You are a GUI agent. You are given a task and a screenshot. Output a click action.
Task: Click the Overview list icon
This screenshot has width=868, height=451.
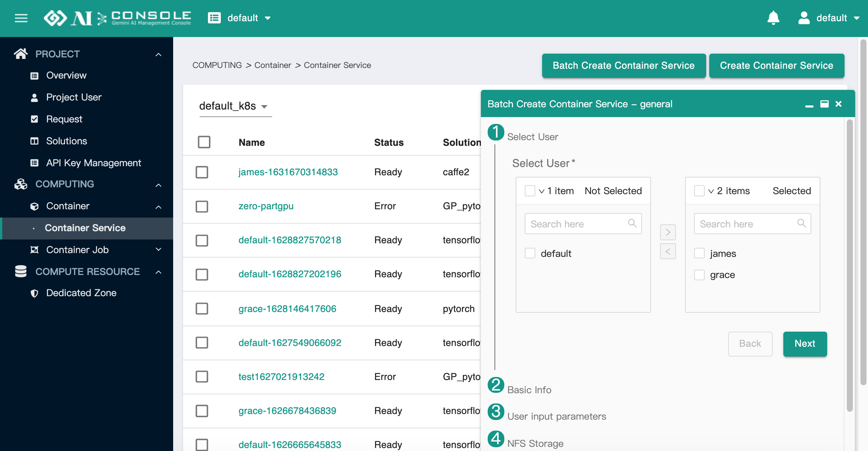[34, 76]
